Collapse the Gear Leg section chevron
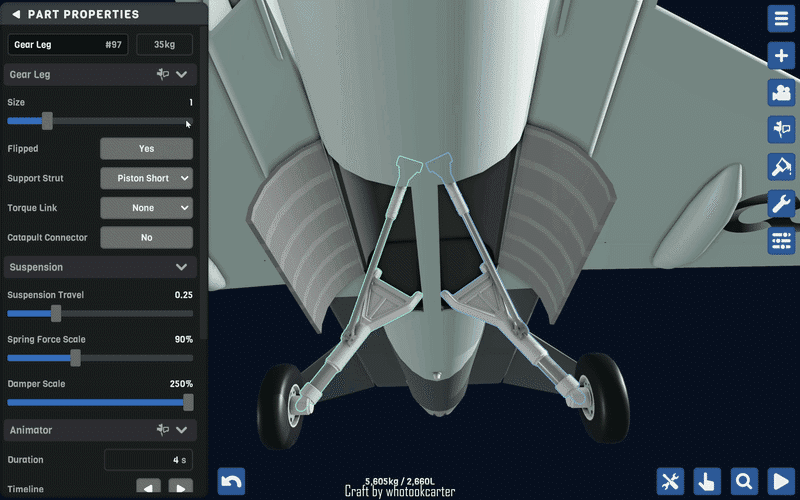The image size is (800, 500). click(182, 74)
